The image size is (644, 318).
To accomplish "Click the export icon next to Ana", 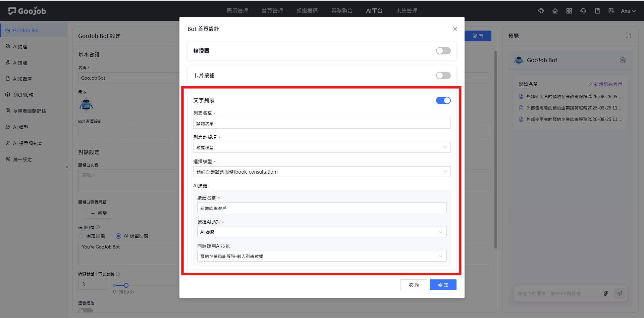I will 611,11.
